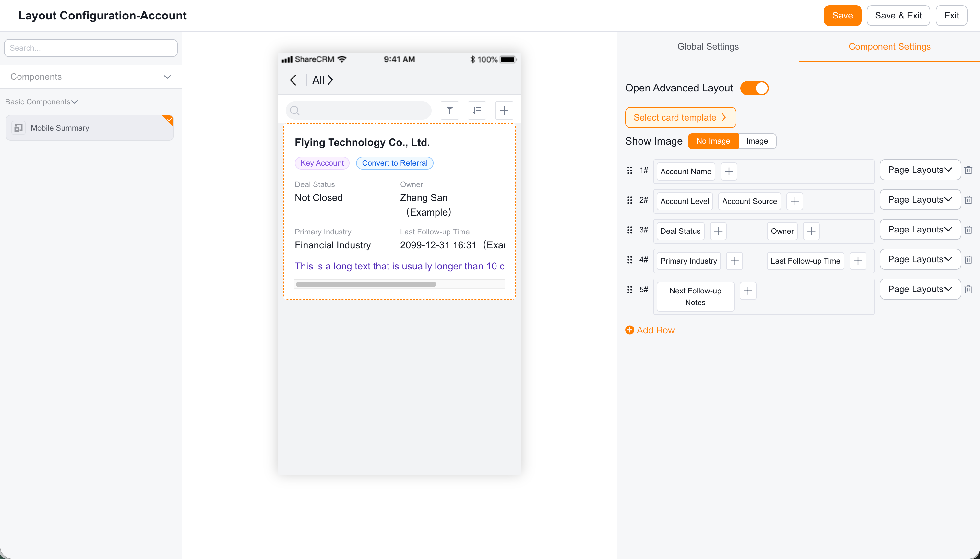Collapse the Components panel chevron
The width and height of the screenshot is (980, 559).
tap(167, 77)
